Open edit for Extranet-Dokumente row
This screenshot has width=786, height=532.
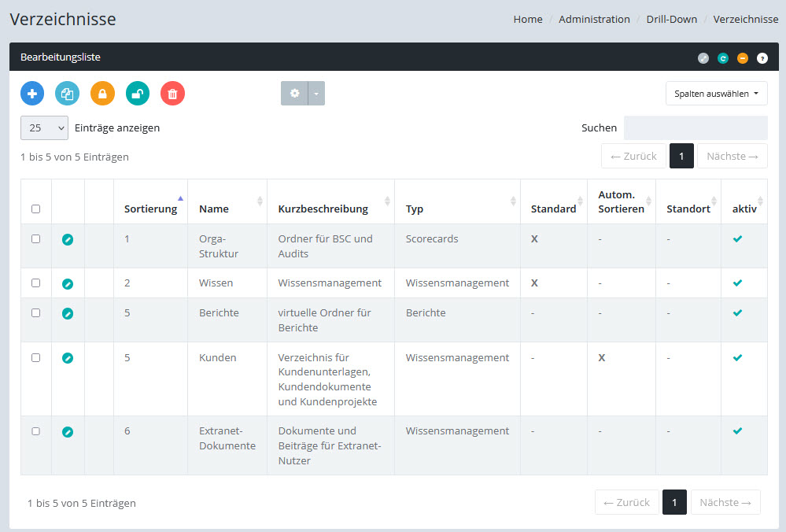pyautogui.click(x=68, y=431)
